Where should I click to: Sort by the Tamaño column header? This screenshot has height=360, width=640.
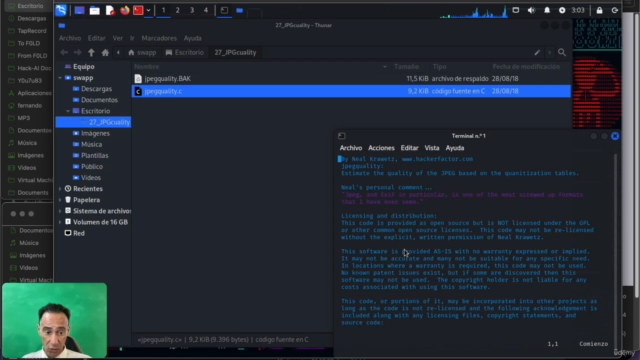407,67
